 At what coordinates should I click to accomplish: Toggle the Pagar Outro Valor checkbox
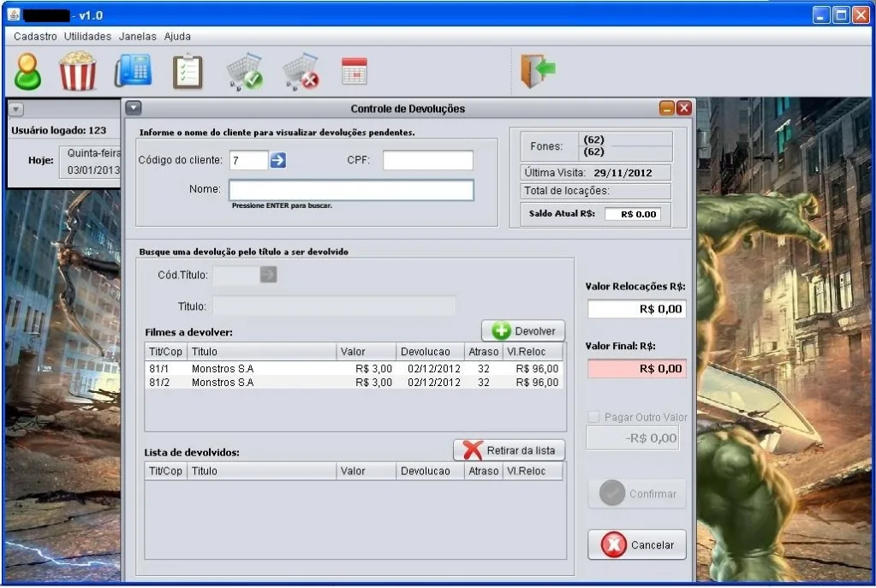coord(593,417)
